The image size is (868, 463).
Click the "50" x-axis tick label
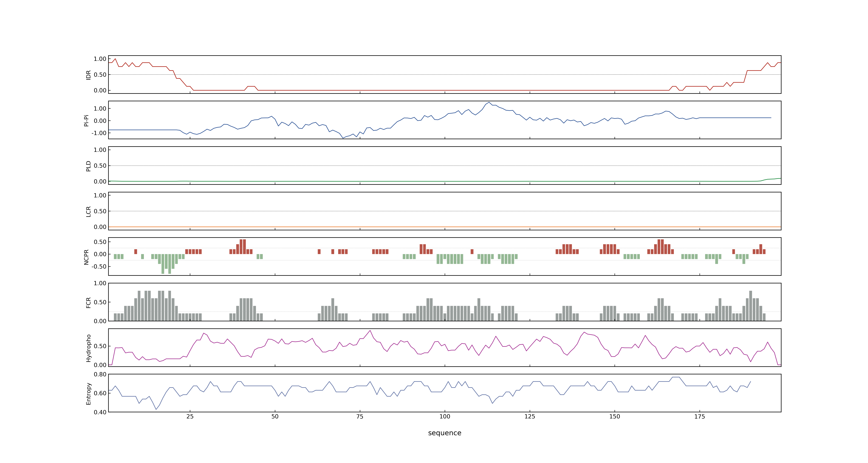click(275, 416)
